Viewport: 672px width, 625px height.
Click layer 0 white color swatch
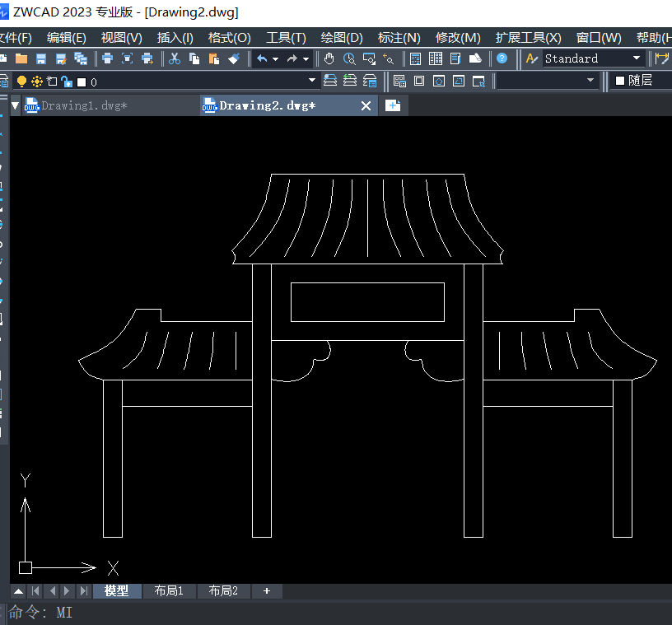82,82
